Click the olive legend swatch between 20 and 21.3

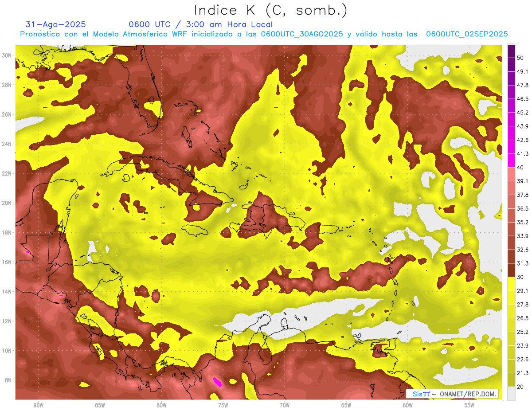[x=511, y=380]
